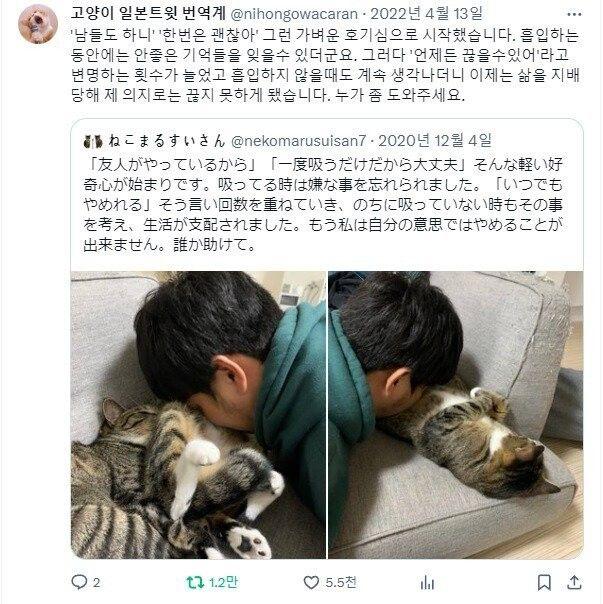Open the reply icon with 2 comments
The image size is (603, 604).
(80, 582)
